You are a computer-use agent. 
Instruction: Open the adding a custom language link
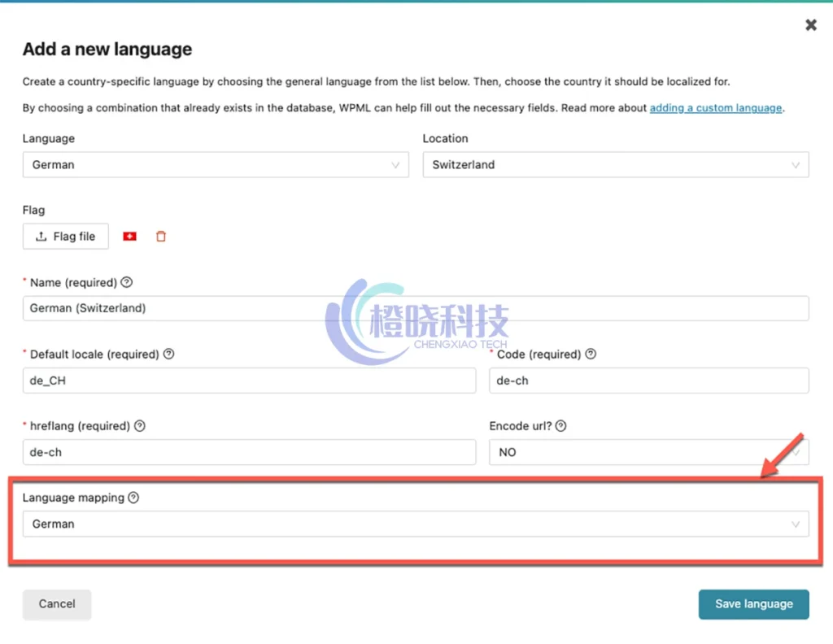point(715,108)
